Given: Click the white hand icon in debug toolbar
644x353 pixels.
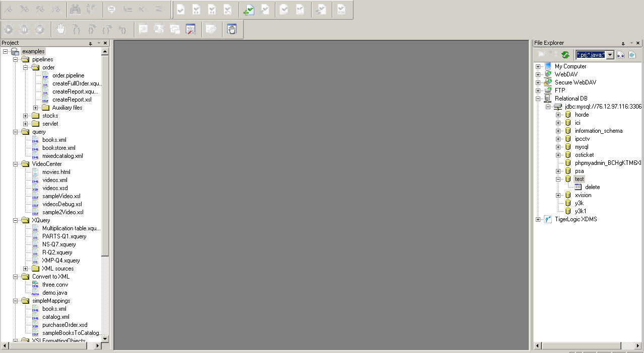Looking at the screenshot, I should [60, 30].
